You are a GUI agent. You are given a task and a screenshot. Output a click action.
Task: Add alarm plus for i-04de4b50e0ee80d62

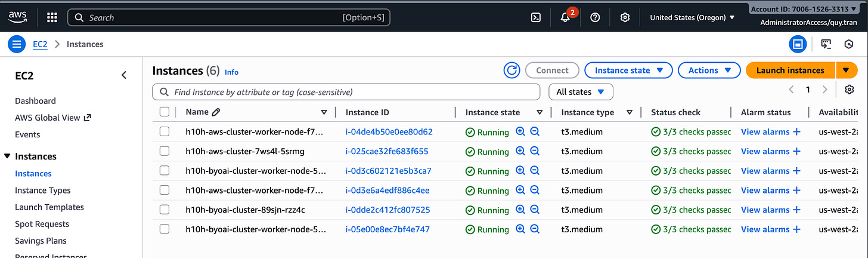coord(796,132)
